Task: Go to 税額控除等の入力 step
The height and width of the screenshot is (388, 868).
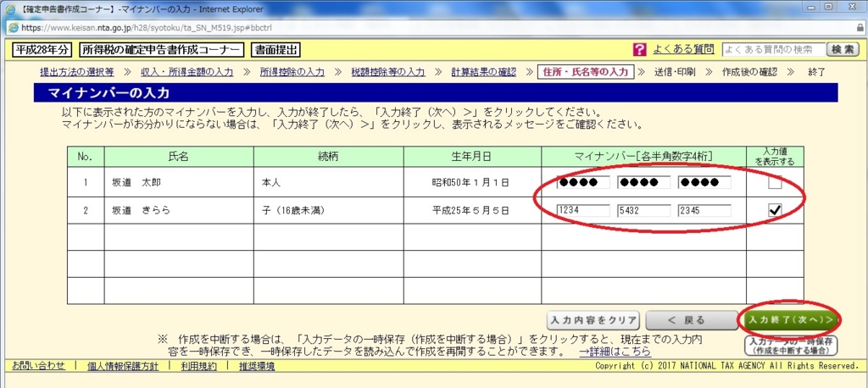Action: [x=388, y=72]
